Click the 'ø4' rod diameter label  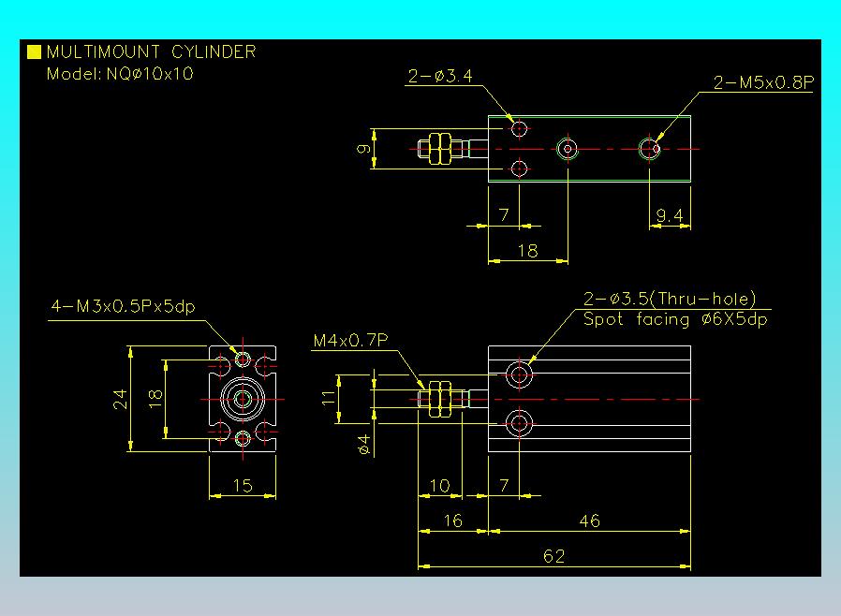pos(363,445)
